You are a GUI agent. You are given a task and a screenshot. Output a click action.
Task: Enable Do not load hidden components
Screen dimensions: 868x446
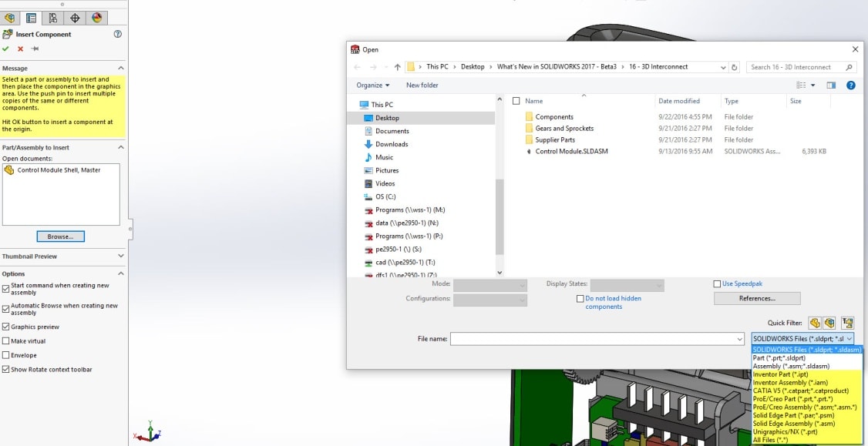point(580,299)
